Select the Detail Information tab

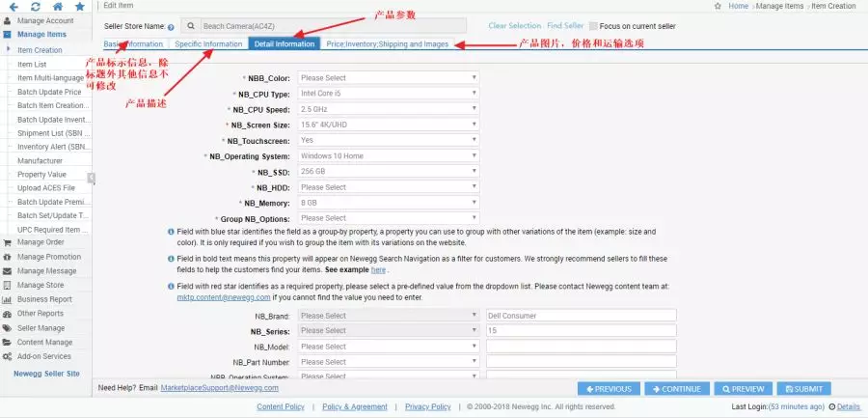(x=285, y=43)
